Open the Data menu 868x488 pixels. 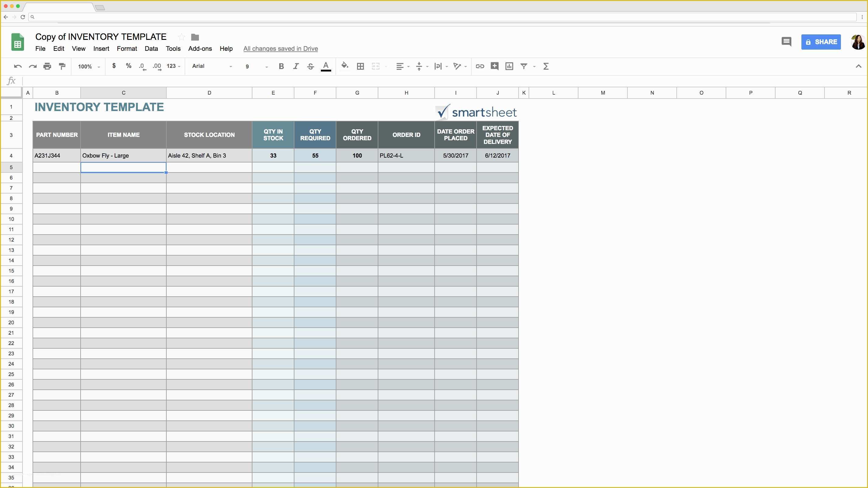[151, 48]
